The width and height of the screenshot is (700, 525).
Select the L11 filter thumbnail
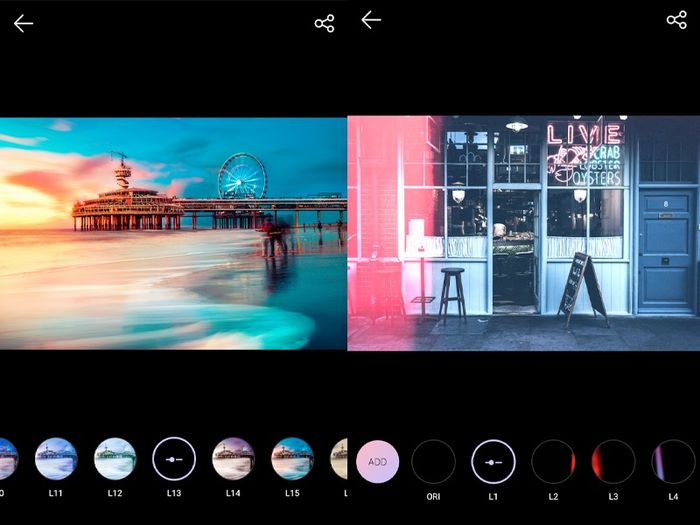[x=56, y=459]
